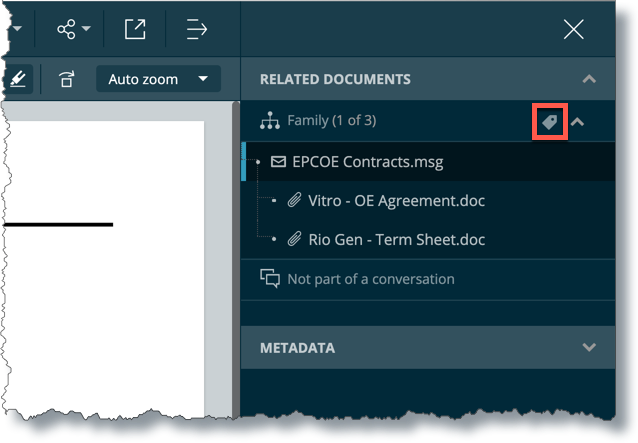Screen dimensions: 638x443
Task: Select the highlighter tool icon
Action: click(18, 79)
